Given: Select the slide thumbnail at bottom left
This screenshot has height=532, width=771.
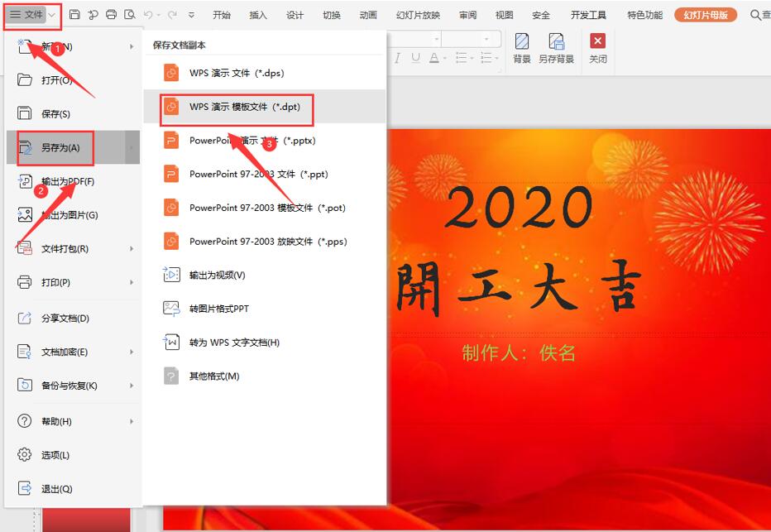Looking at the screenshot, I should [x=87, y=520].
